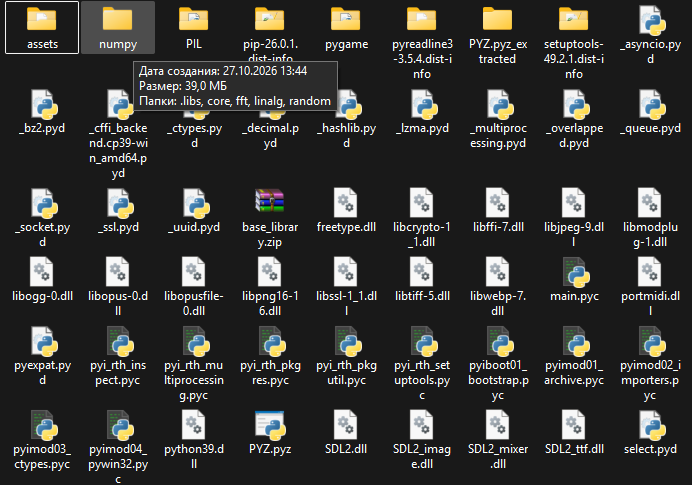692x485 pixels.
Task: Select the SDL2_ttf.dll file icon
Action: click(x=573, y=425)
